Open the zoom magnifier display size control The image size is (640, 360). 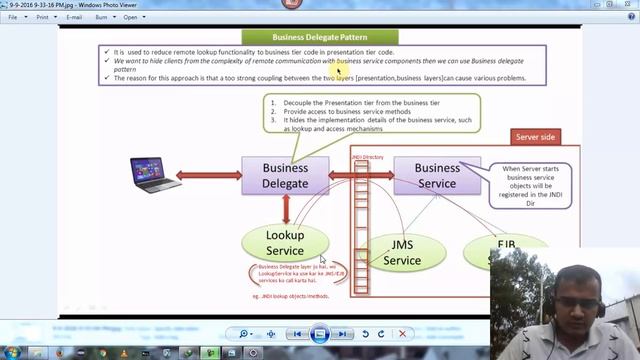point(246,334)
